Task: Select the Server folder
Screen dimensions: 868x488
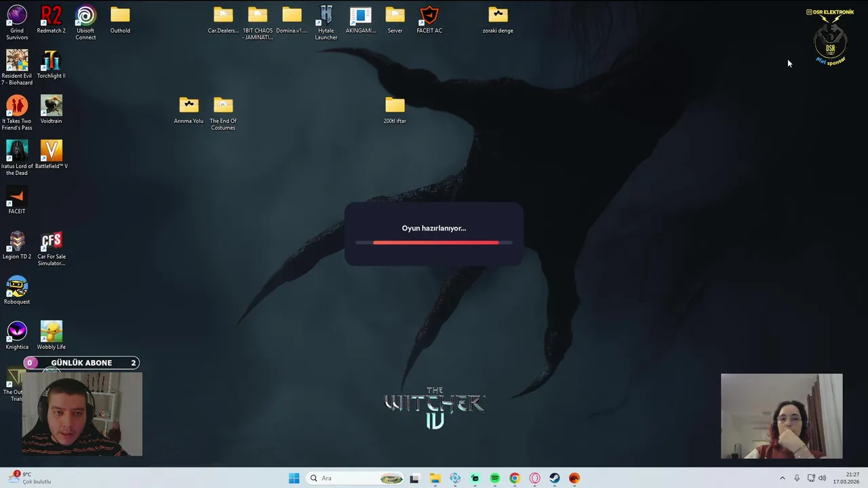Action: click(395, 20)
